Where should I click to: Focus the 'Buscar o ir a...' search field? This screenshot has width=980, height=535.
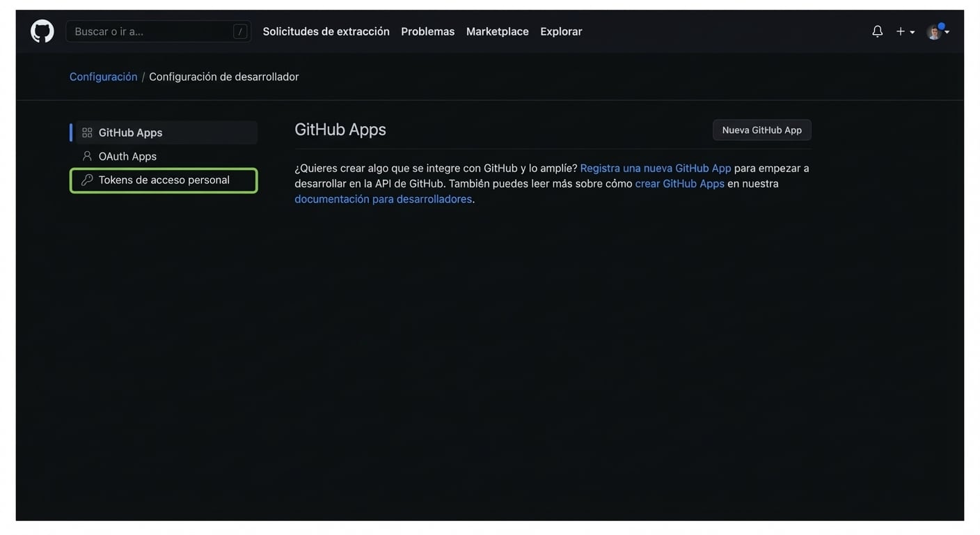[159, 31]
